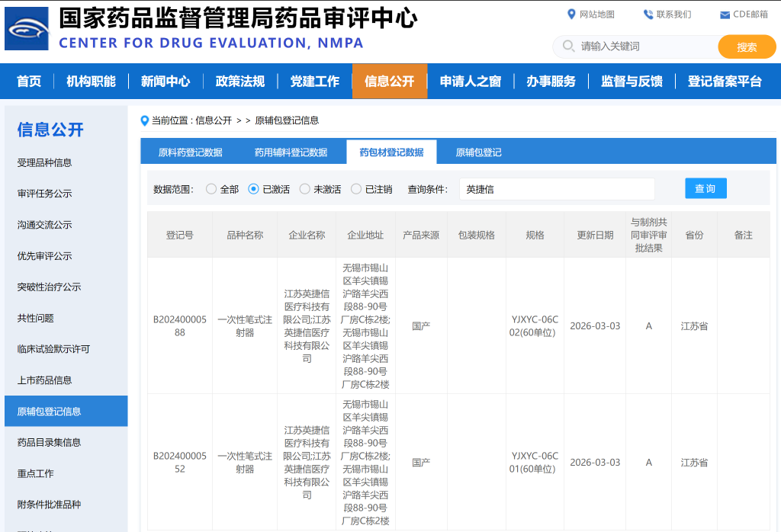
Task: Open 信息公开 in main navigation
Action: coord(389,82)
